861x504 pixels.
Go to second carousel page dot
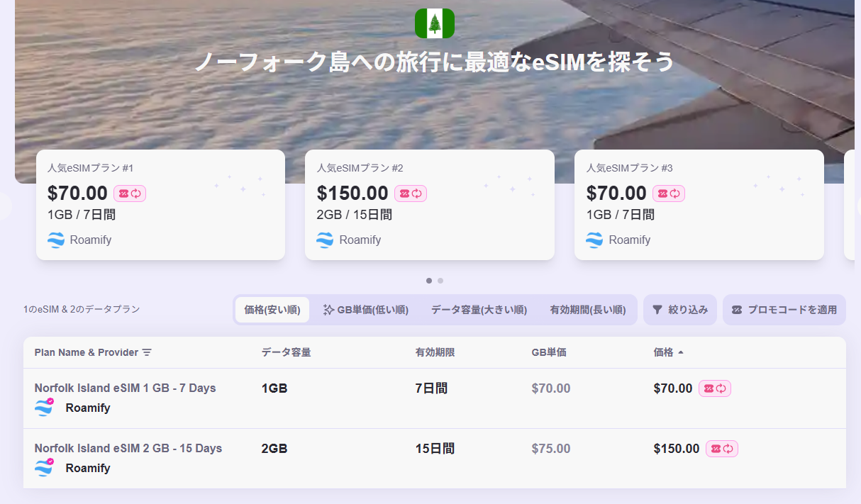click(440, 281)
